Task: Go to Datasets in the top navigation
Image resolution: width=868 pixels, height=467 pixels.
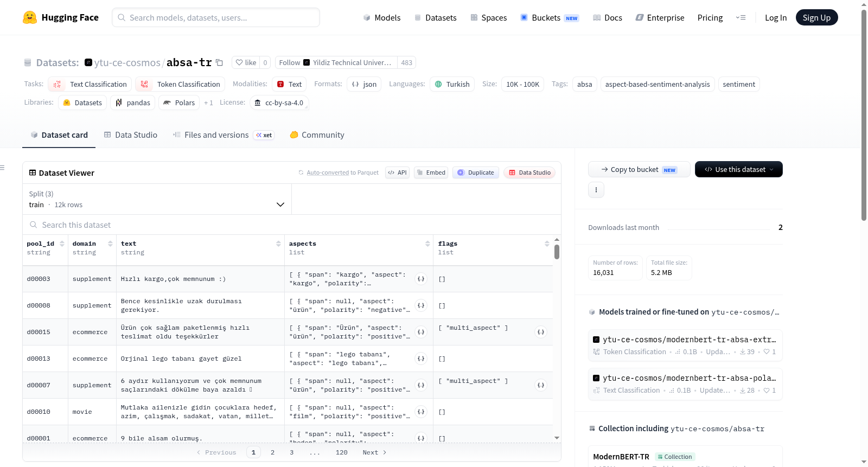Action: 435,17
